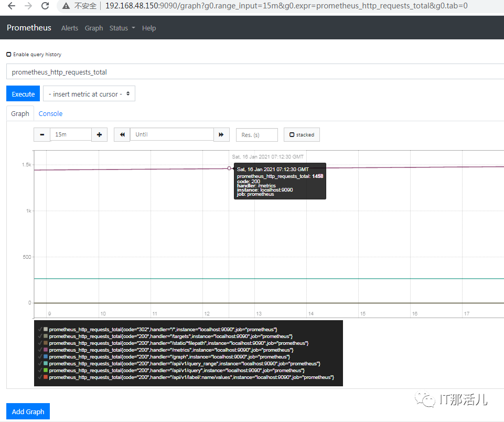Screen dimensions: 504x422
Task: Open the Status dropdown menu
Action: 122,28
